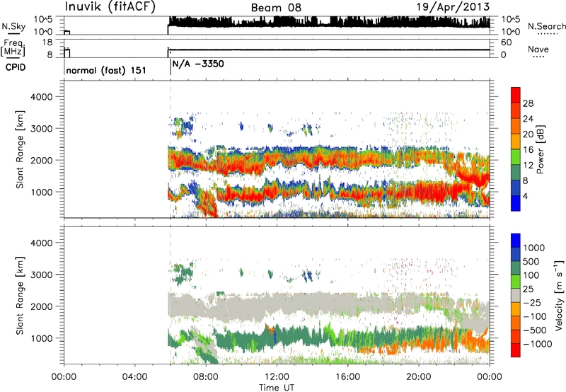This screenshot has width=566, height=392.
Task: Click the 'Beam 08' heading
Action: click(276, 8)
